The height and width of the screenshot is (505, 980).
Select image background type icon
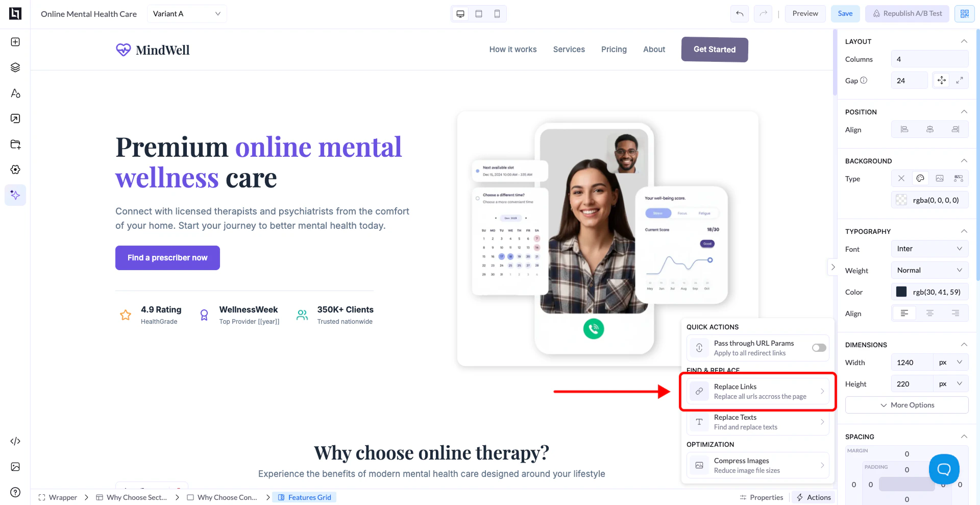[x=940, y=178]
